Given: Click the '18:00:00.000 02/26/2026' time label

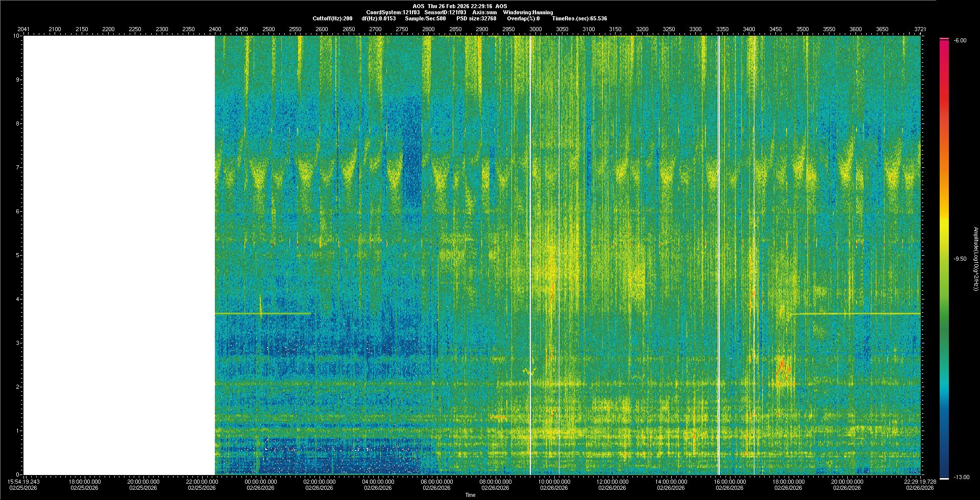Looking at the screenshot, I should tap(789, 485).
